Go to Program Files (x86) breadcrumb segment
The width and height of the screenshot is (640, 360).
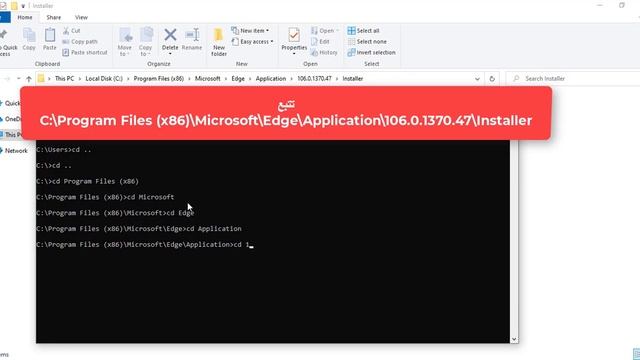click(x=159, y=79)
